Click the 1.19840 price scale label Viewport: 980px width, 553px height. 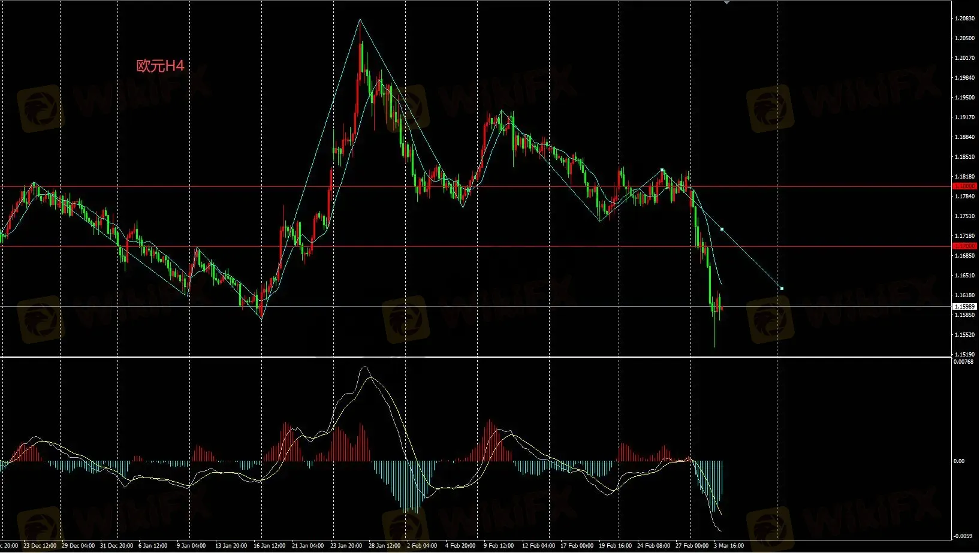964,78
